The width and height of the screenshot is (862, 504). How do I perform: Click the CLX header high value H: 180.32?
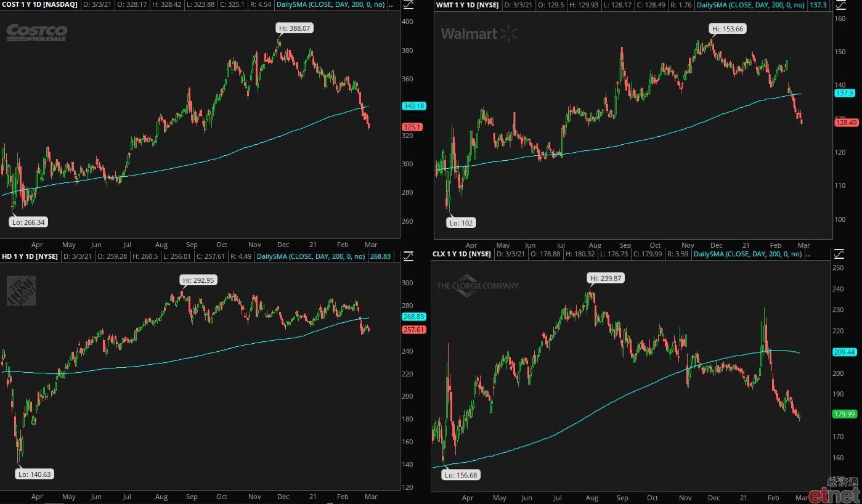click(x=579, y=254)
